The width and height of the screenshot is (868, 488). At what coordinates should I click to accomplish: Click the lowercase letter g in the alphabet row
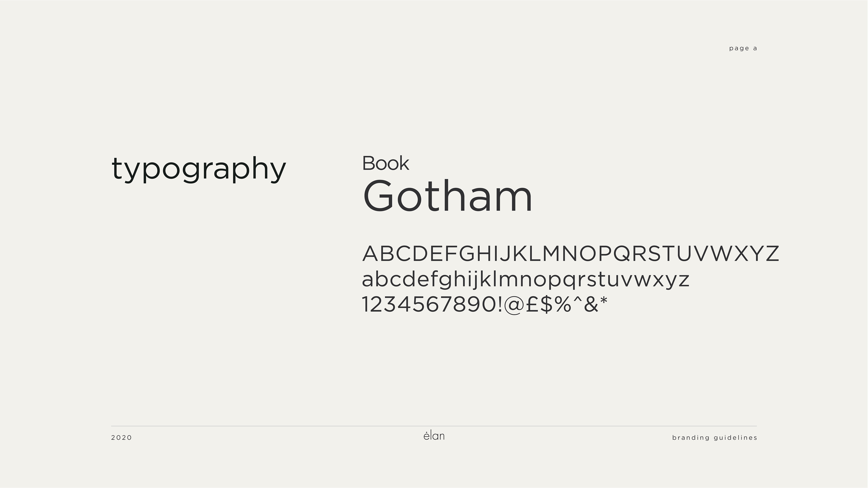click(x=445, y=281)
